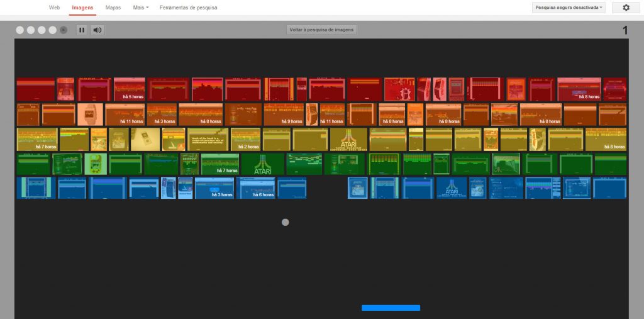Viewport: 644px width, 319px height.
Task: Open the settings gear menu
Action: point(626,8)
